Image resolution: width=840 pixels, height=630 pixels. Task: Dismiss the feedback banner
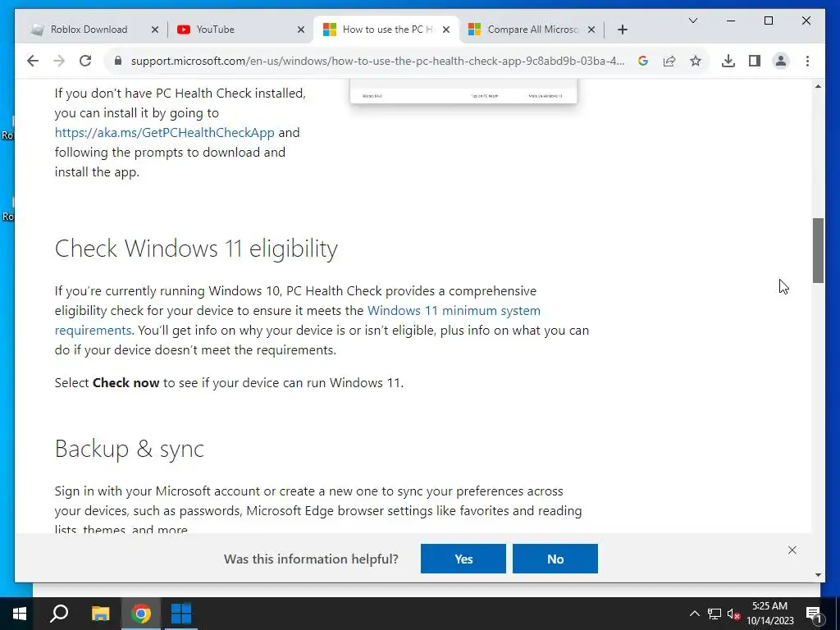pyautogui.click(x=792, y=550)
